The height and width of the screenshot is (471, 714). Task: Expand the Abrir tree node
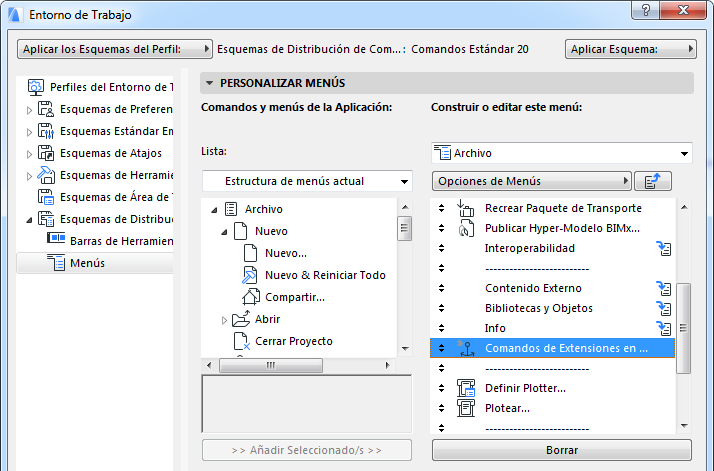[225, 320]
